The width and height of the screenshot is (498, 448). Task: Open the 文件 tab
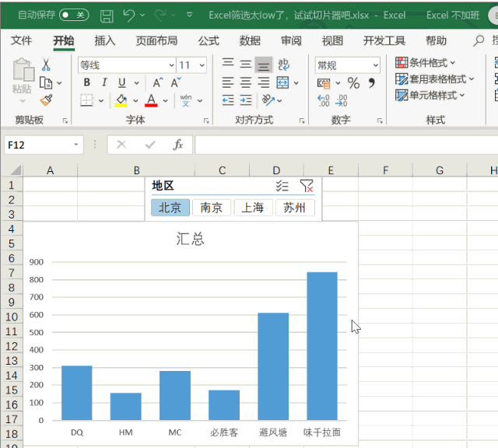21,40
